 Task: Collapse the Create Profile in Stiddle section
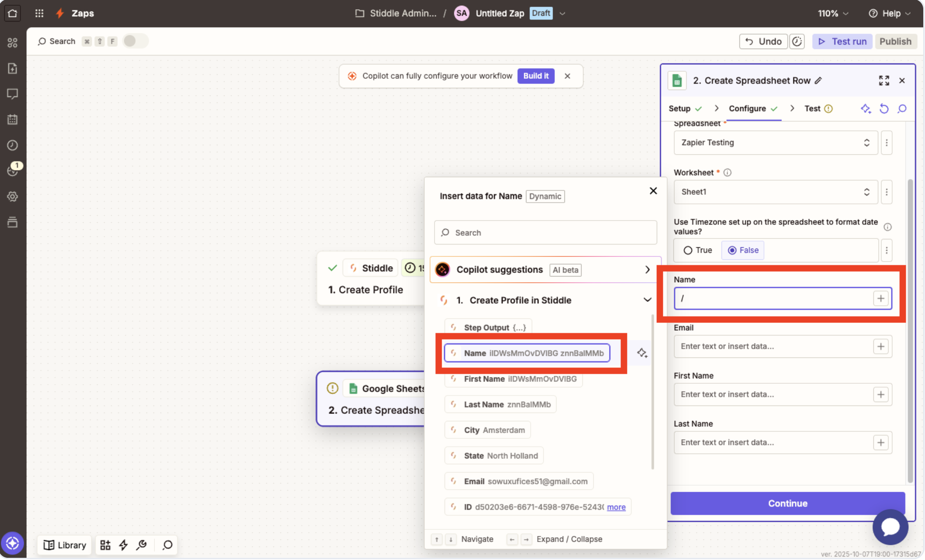(x=647, y=300)
